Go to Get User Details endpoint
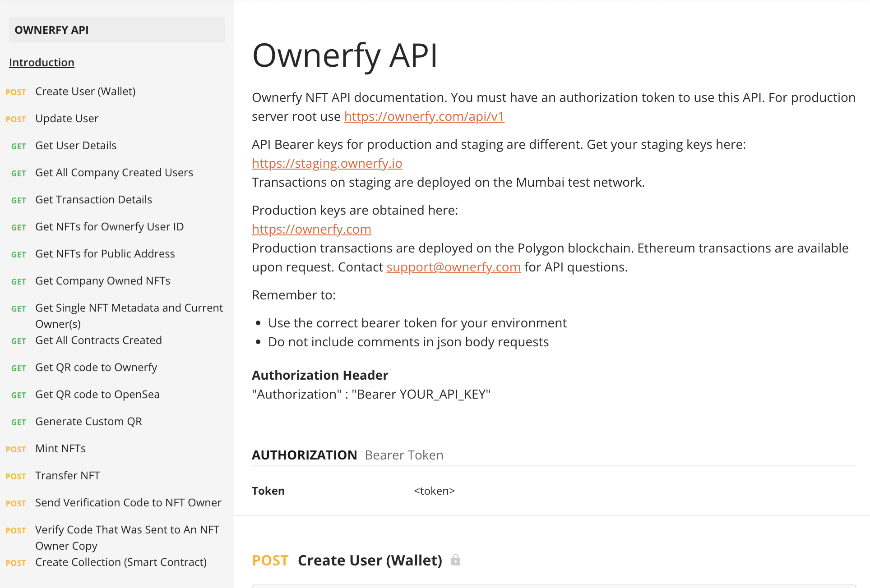Image resolution: width=870 pixels, height=588 pixels. (x=76, y=146)
